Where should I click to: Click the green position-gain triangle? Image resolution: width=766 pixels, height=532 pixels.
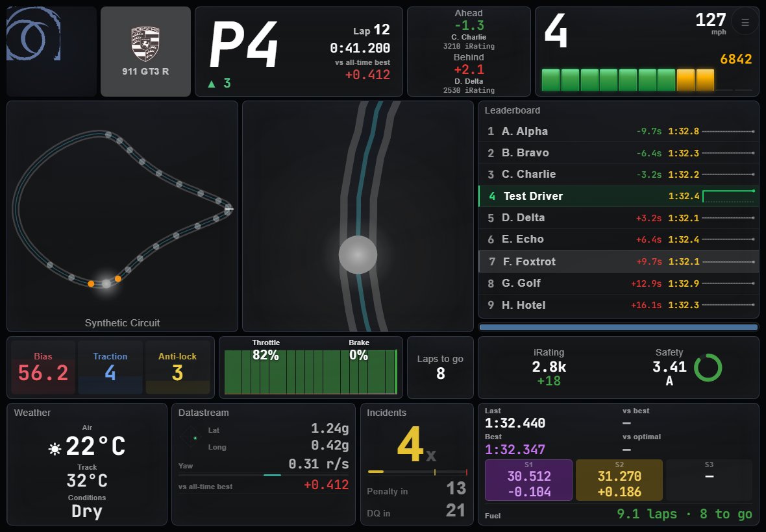(x=212, y=84)
